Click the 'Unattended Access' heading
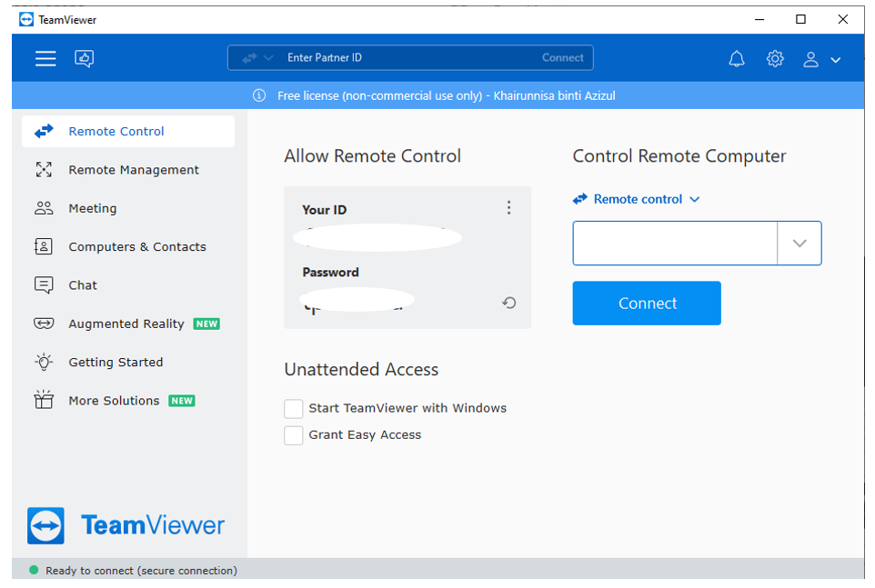The image size is (875, 588). pos(361,370)
